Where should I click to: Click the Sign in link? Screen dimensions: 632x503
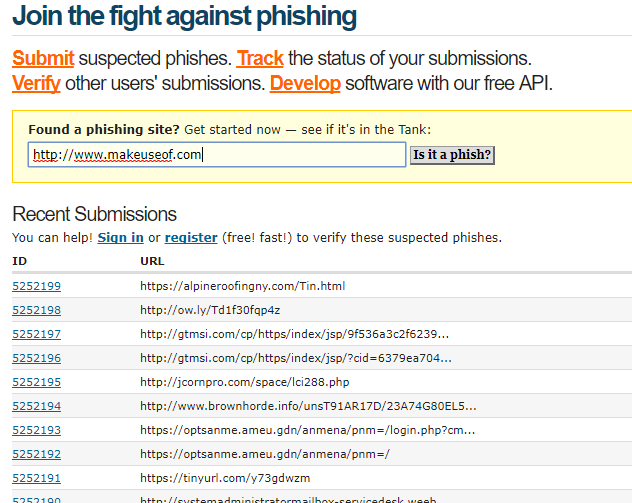click(x=120, y=237)
